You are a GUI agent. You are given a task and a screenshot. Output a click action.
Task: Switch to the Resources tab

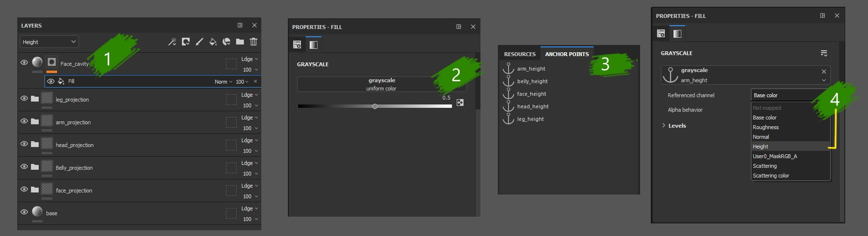click(520, 54)
